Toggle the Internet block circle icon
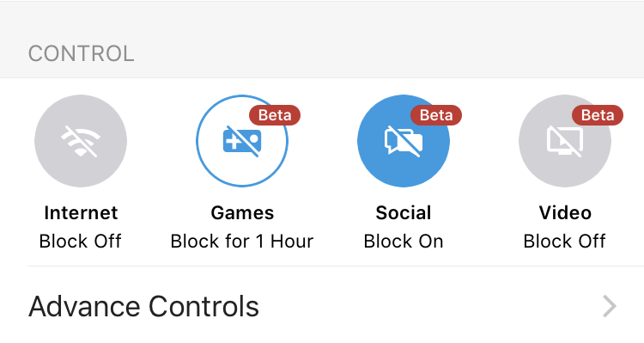This screenshot has width=644, height=343. pos(81,141)
